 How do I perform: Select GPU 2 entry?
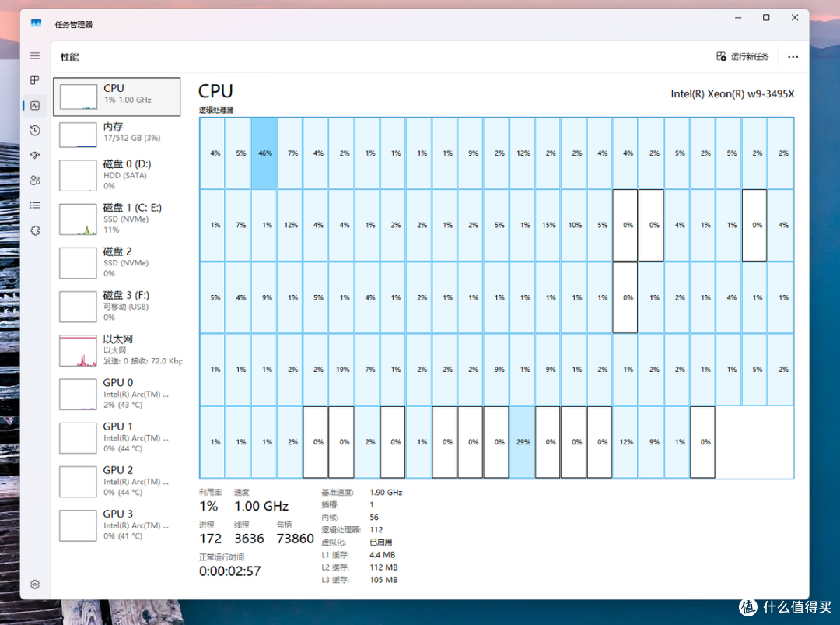coord(117,481)
